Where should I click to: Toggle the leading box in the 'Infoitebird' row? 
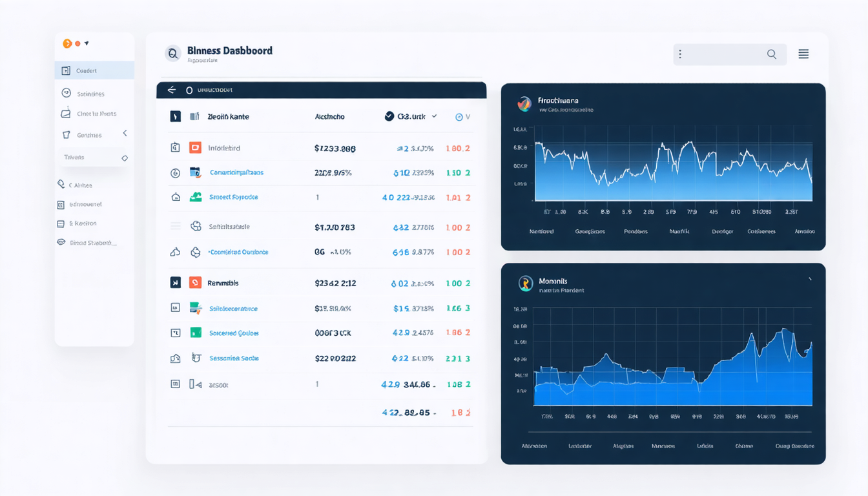[175, 147]
